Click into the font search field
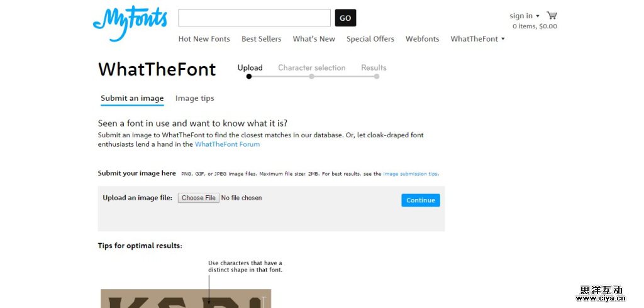 click(x=254, y=18)
